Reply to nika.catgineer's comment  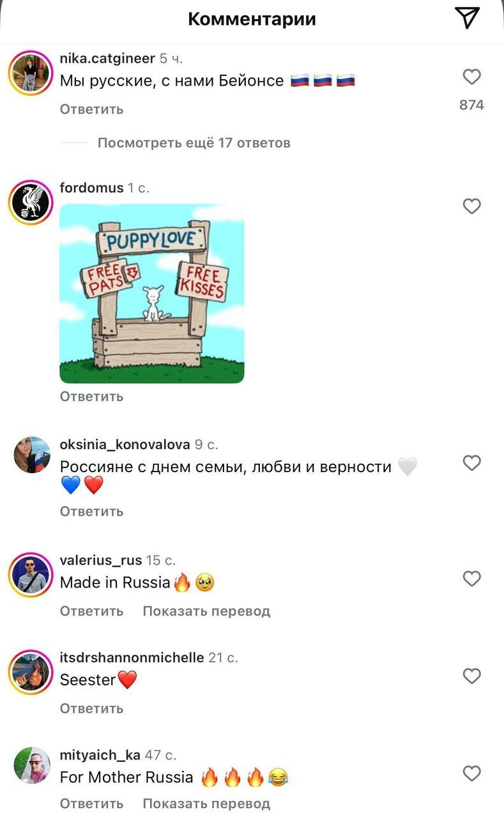click(x=91, y=109)
